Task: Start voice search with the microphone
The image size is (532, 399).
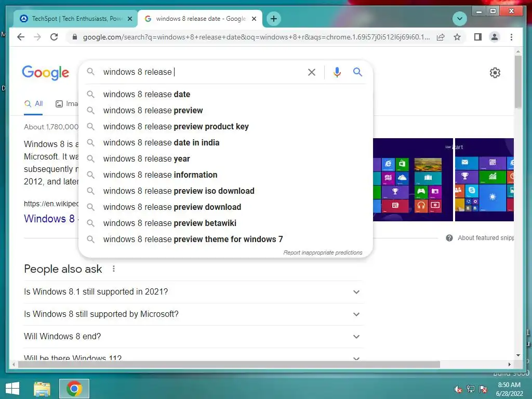Action: pyautogui.click(x=337, y=72)
